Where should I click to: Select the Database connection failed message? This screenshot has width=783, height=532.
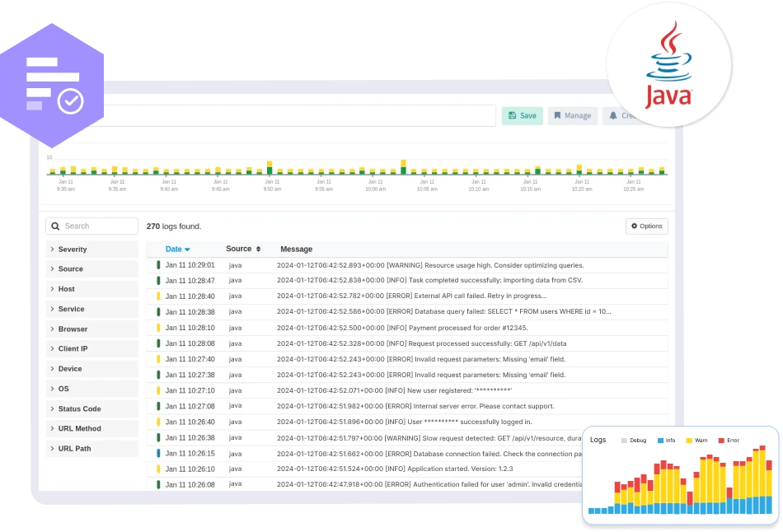[x=429, y=454]
